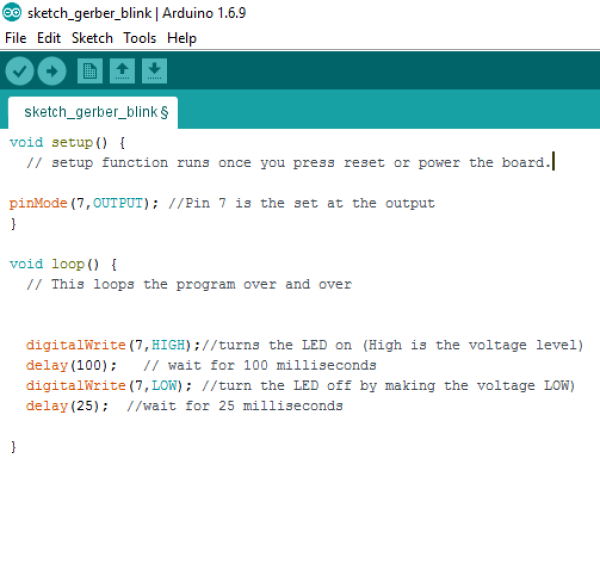Select the sketch_gerber_blink tab
The width and height of the screenshot is (600, 576).
tap(93, 113)
